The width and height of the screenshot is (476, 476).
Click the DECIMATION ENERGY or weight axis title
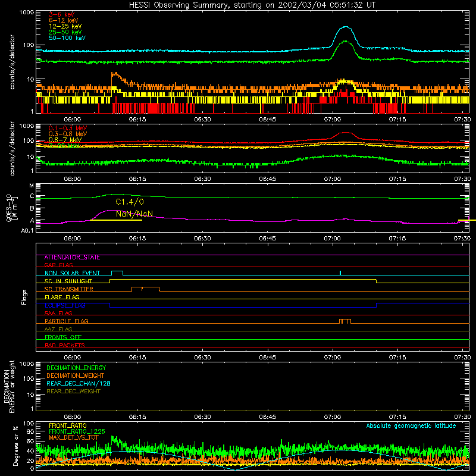tap(9, 386)
